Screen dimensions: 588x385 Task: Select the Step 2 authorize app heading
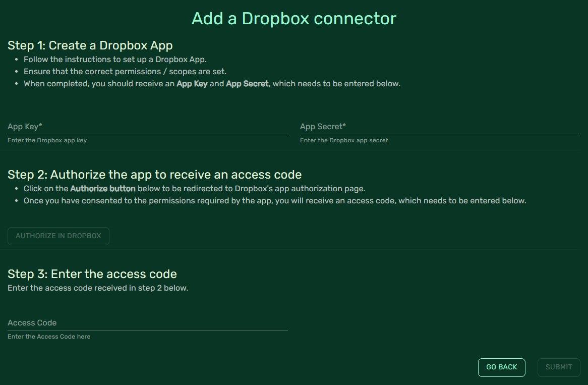tap(154, 175)
